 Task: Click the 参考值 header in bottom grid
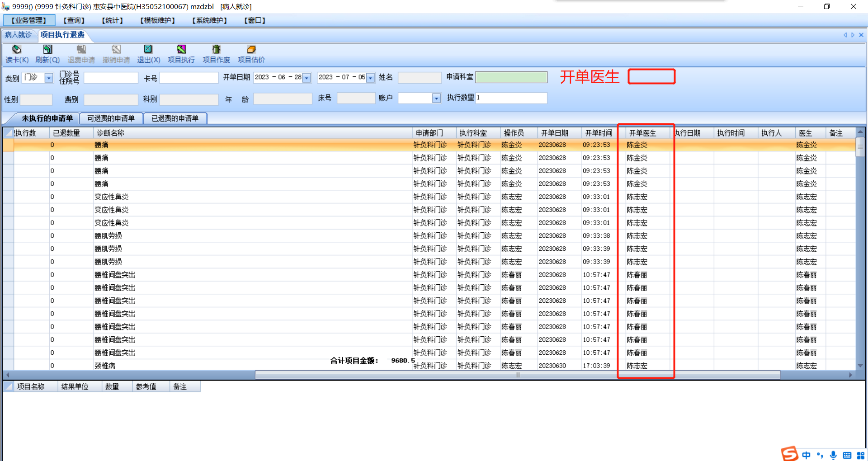coord(151,386)
